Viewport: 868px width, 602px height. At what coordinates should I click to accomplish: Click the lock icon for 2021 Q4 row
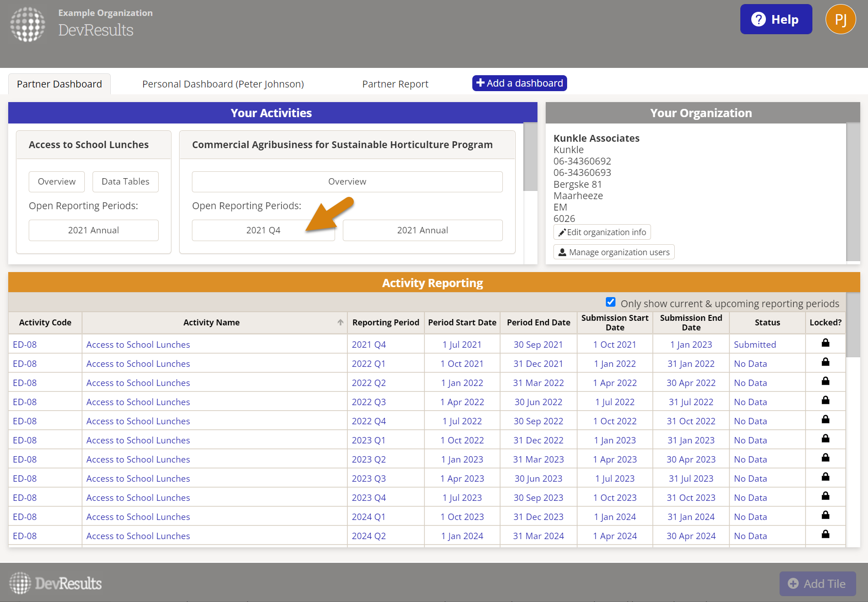click(825, 343)
